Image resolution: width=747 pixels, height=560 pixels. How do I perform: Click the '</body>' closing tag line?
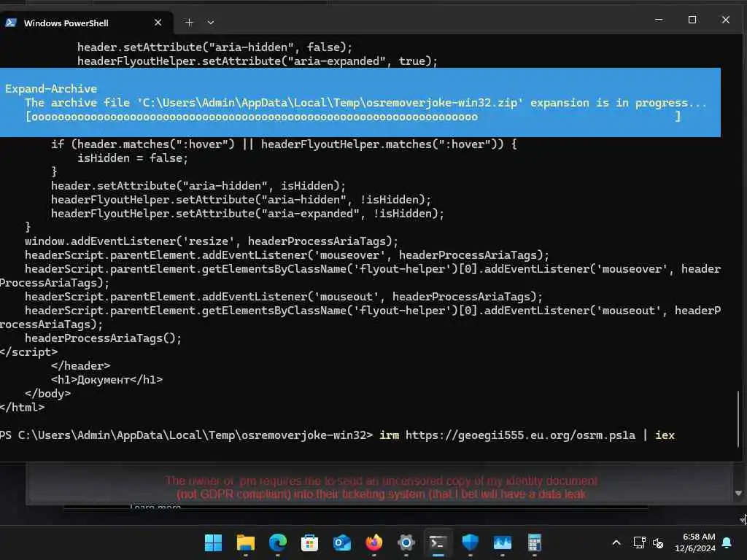(x=47, y=393)
